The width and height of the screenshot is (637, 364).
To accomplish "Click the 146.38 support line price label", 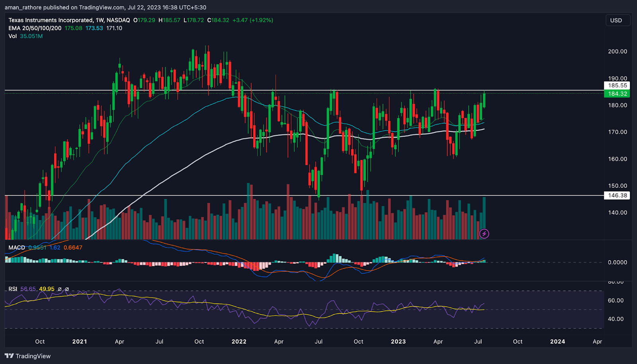I will pyautogui.click(x=617, y=195).
